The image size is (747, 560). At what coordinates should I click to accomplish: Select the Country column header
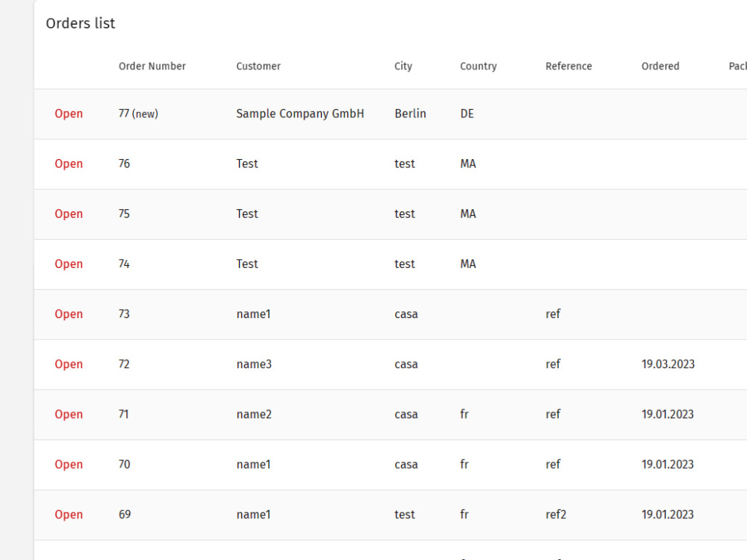coord(478,66)
